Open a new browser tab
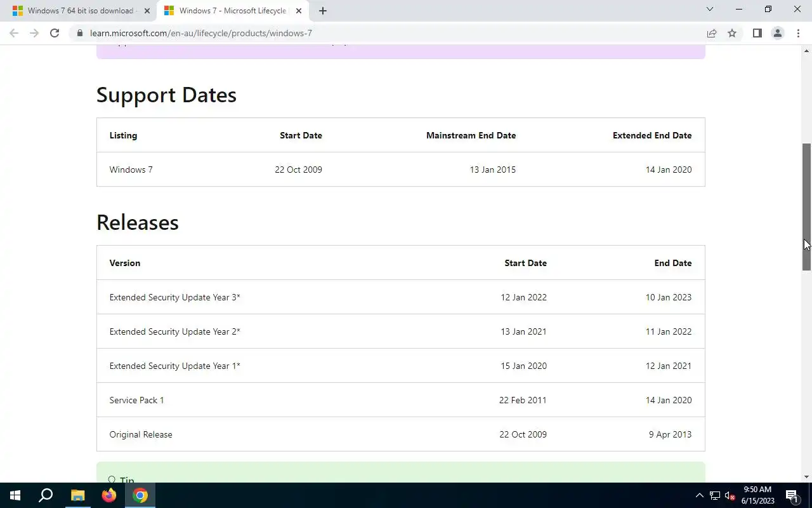This screenshot has height=508, width=812. (322, 11)
